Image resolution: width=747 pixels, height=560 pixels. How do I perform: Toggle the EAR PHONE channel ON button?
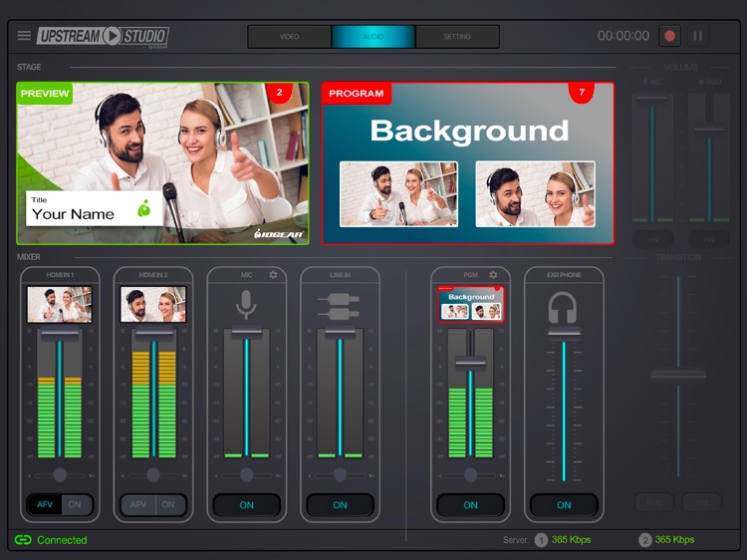click(564, 505)
